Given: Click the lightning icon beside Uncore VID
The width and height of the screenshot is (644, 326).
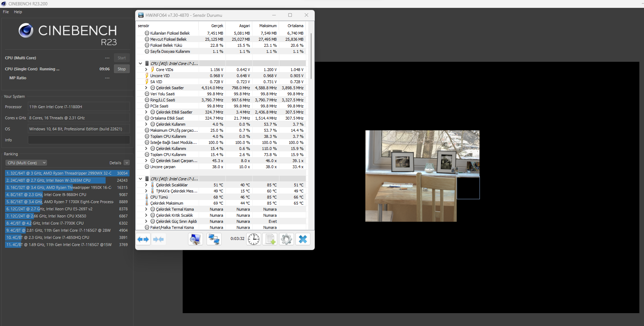Looking at the screenshot, I should [147, 76].
